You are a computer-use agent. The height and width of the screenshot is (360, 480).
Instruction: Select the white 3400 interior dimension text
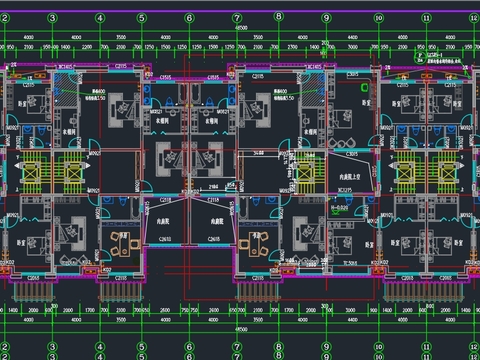(x=258, y=153)
